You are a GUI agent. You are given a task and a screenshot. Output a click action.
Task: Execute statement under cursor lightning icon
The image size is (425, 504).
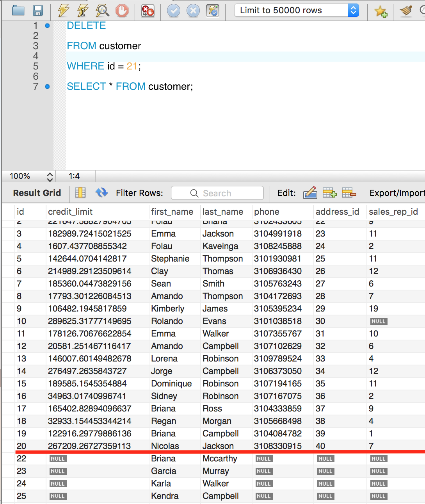[x=82, y=11]
